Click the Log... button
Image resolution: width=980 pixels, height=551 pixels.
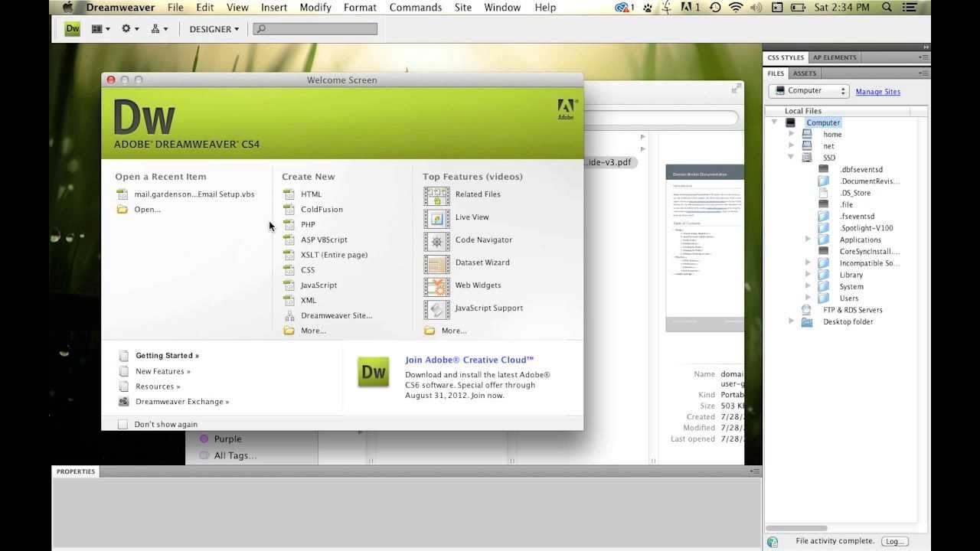coord(893,541)
